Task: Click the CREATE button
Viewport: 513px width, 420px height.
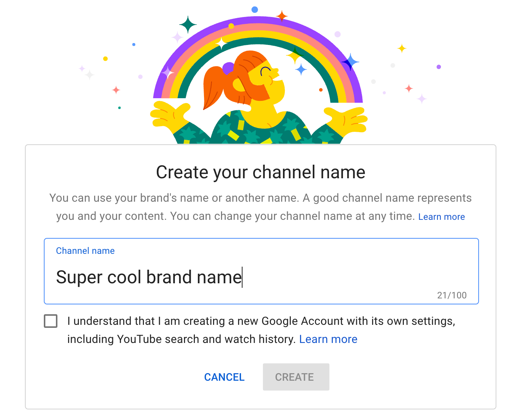Action: pyautogui.click(x=296, y=377)
